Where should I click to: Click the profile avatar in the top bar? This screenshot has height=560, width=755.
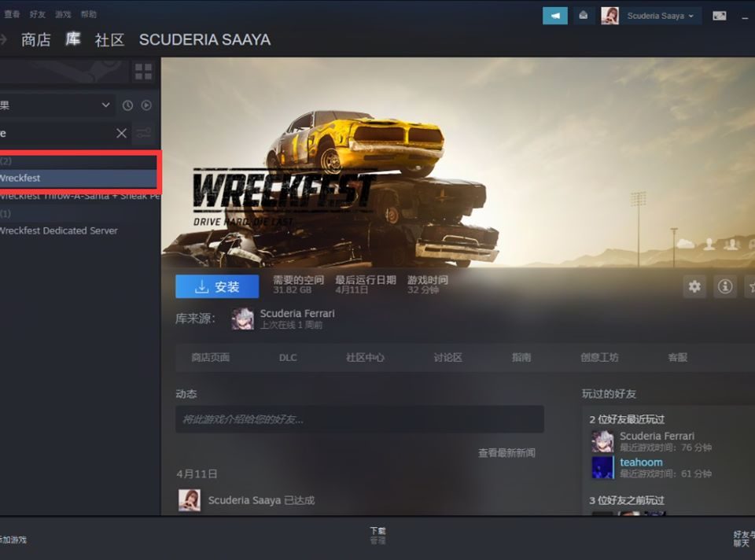610,16
